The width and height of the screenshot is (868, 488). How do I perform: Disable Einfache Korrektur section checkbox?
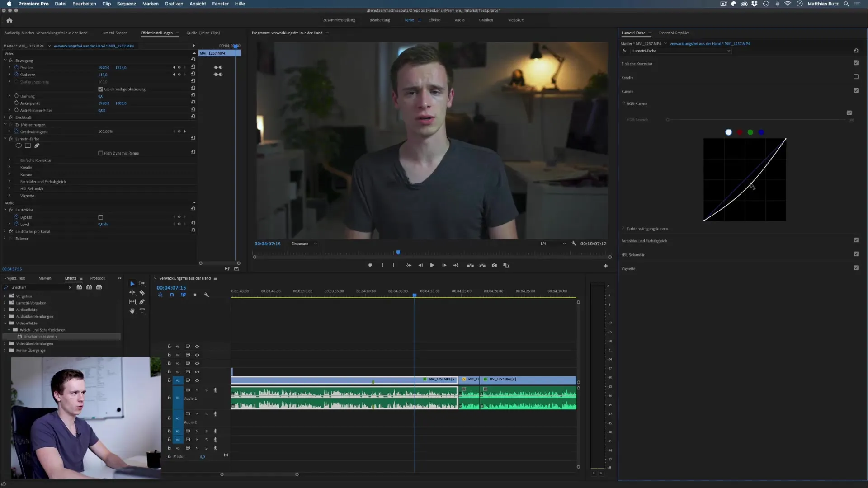click(856, 63)
